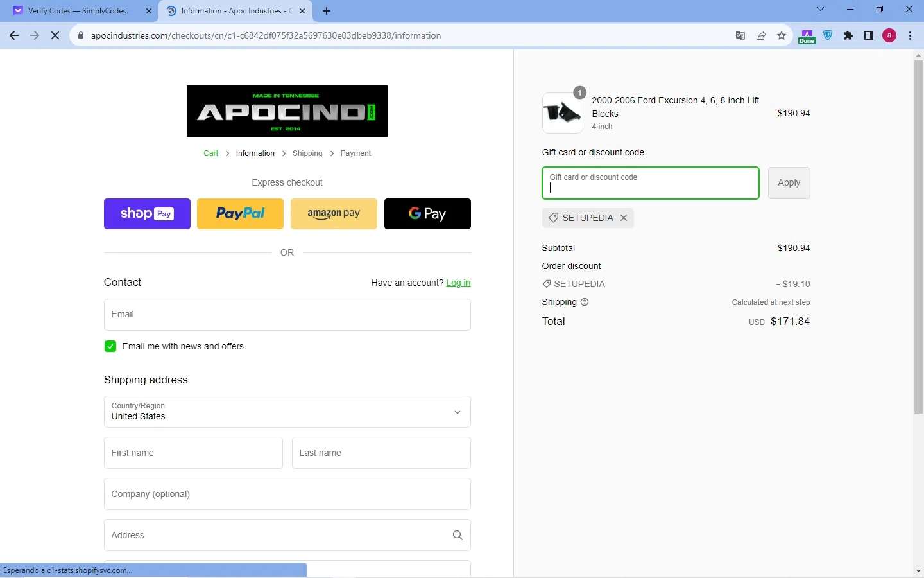
Task: Open the extension showing Done badge
Action: coord(807,36)
